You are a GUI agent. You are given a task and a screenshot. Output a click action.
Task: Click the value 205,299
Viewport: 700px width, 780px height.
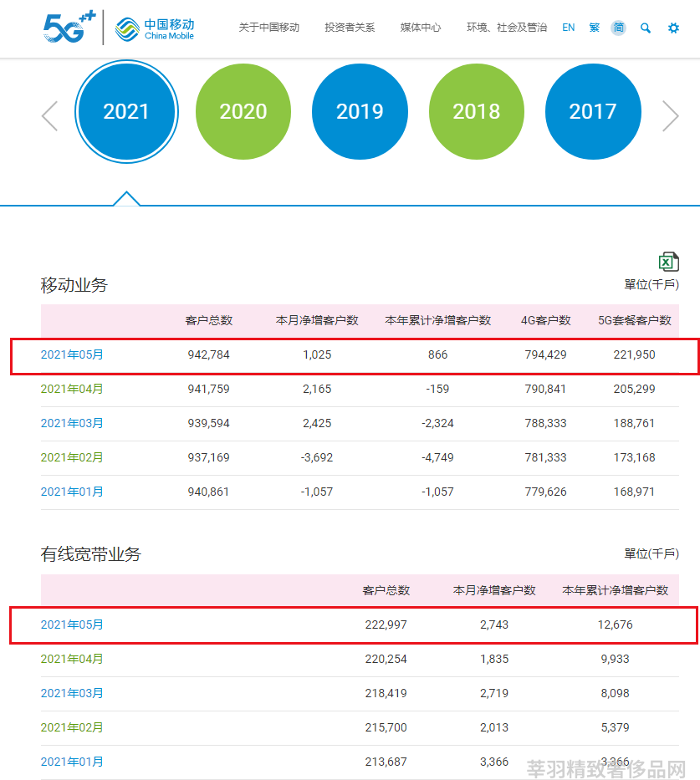634,389
